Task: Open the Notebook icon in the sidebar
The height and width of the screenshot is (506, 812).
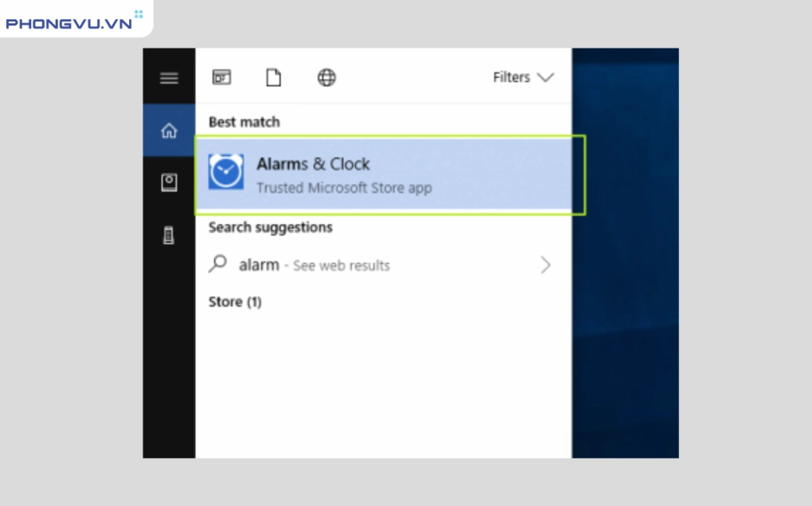Action: (x=169, y=183)
